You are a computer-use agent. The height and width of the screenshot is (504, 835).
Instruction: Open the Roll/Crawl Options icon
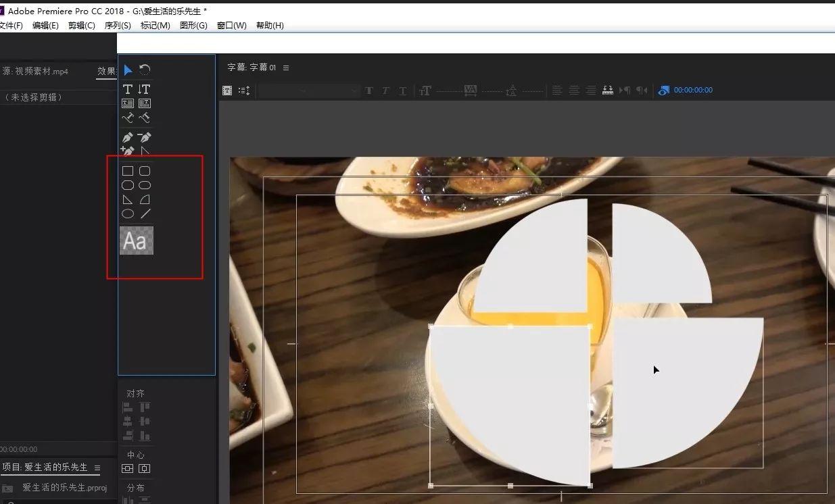click(244, 91)
